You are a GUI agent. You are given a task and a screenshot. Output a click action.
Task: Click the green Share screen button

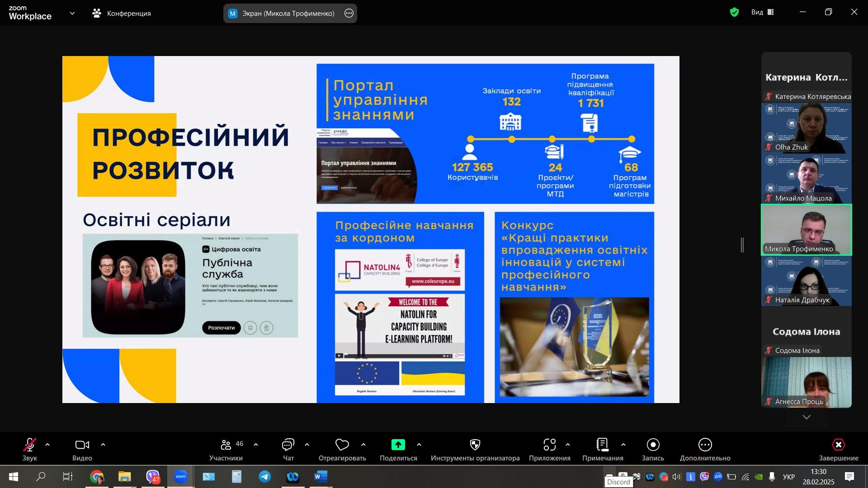[x=398, y=445]
